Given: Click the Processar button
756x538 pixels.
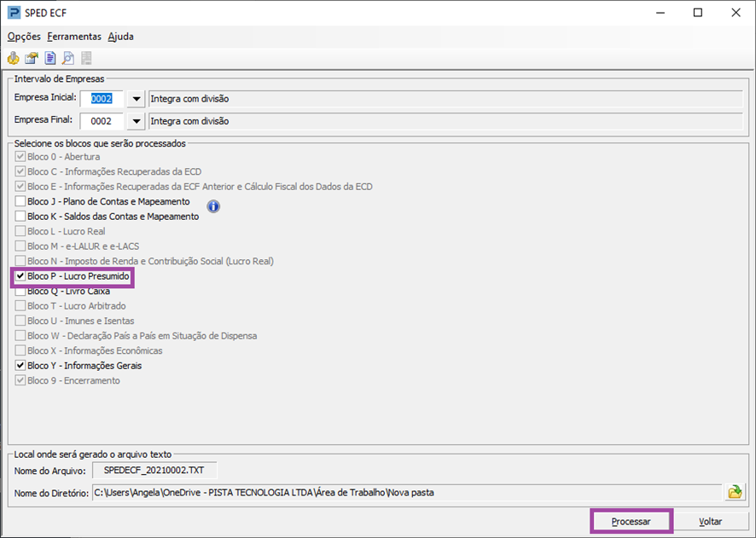Looking at the screenshot, I should pos(631,522).
